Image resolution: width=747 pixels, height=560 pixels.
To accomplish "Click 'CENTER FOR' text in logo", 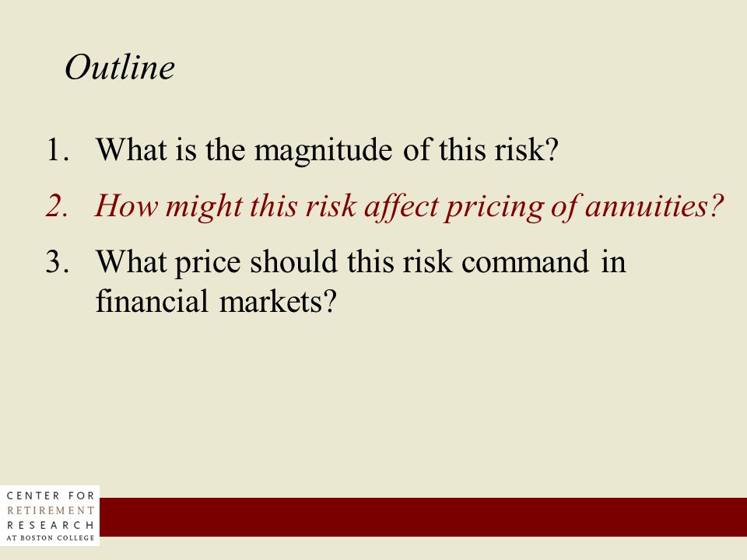I will point(51,495).
